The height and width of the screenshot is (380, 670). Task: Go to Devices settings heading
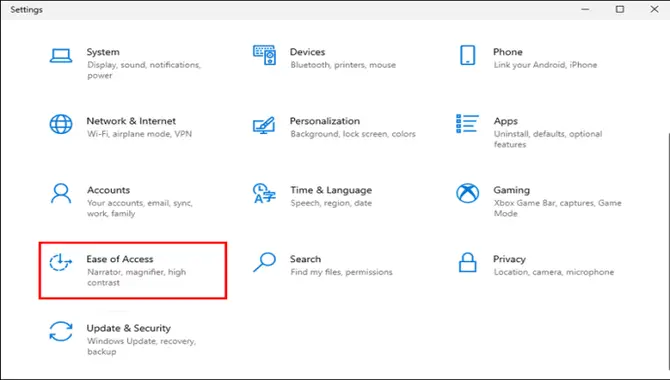coord(307,52)
